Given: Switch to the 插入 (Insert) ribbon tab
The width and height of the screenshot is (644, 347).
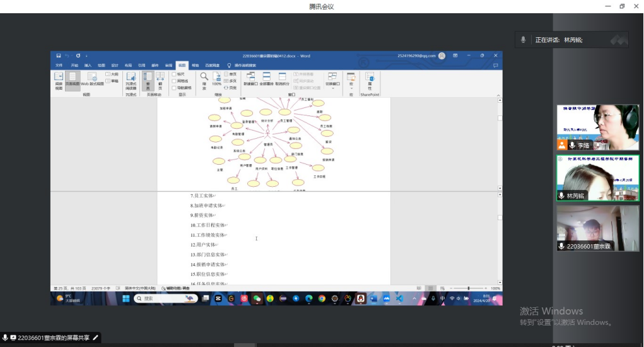Looking at the screenshot, I should 88,65.
